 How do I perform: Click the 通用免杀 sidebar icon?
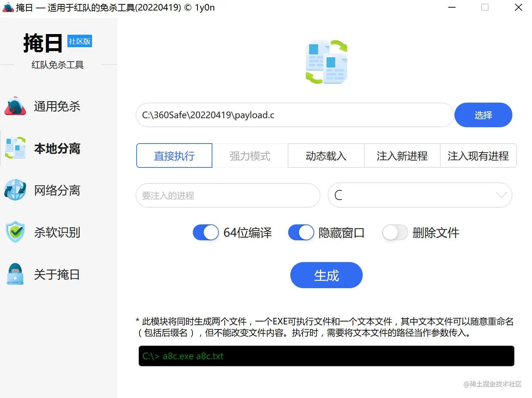(x=15, y=106)
